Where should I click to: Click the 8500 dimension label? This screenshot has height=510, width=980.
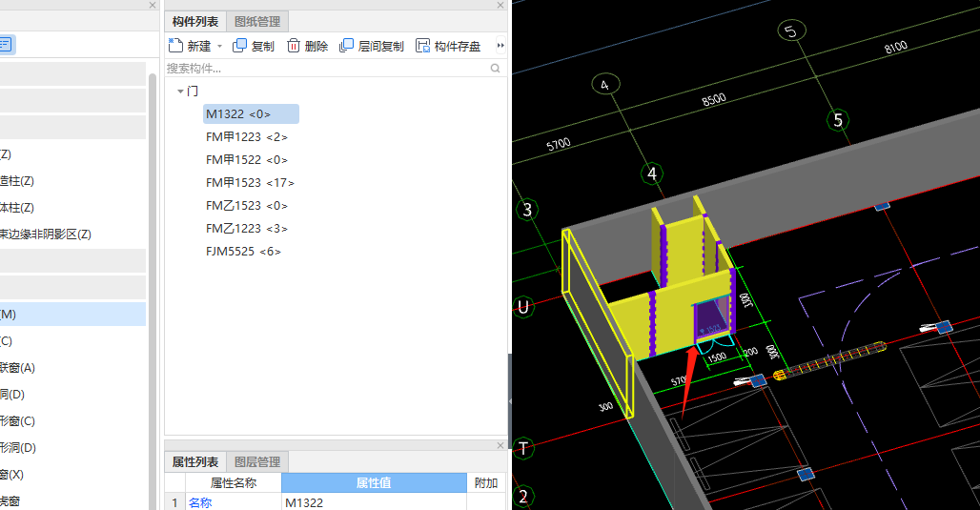pyautogui.click(x=714, y=99)
